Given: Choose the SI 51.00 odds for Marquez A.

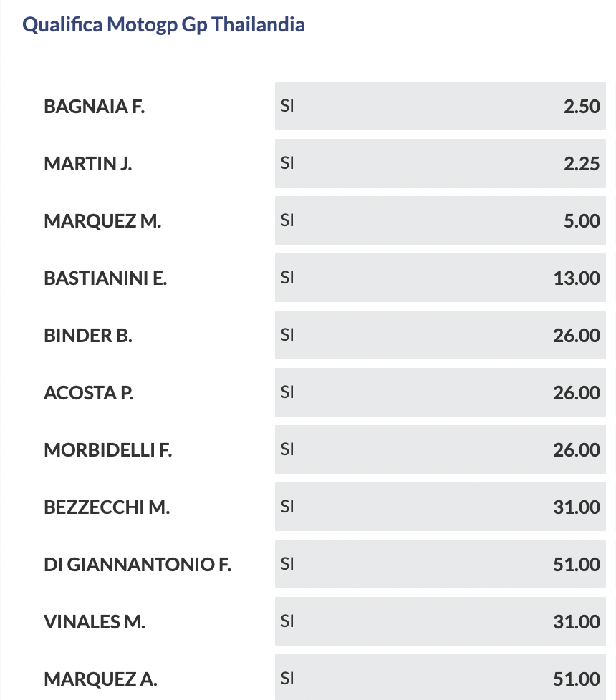Looking at the screenshot, I should click(x=440, y=676).
